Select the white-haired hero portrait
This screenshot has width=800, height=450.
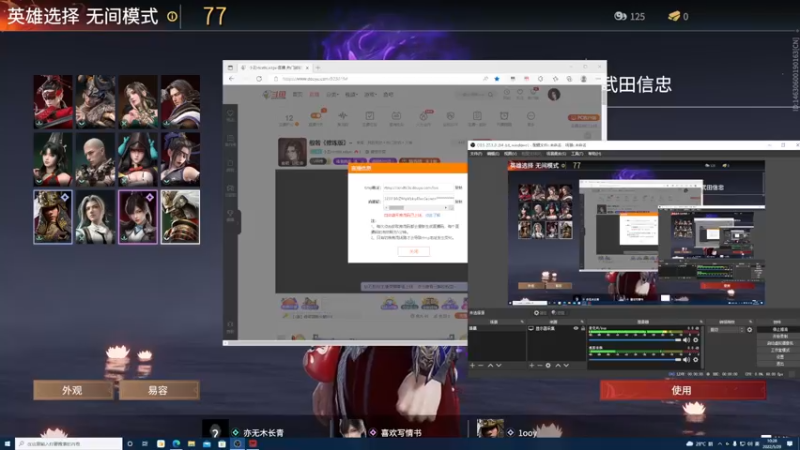(x=95, y=217)
